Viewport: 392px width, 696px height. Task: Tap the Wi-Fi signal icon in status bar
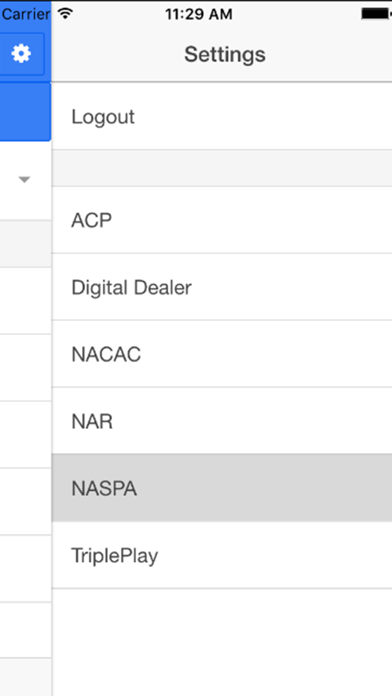pyautogui.click(x=66, y=14)
